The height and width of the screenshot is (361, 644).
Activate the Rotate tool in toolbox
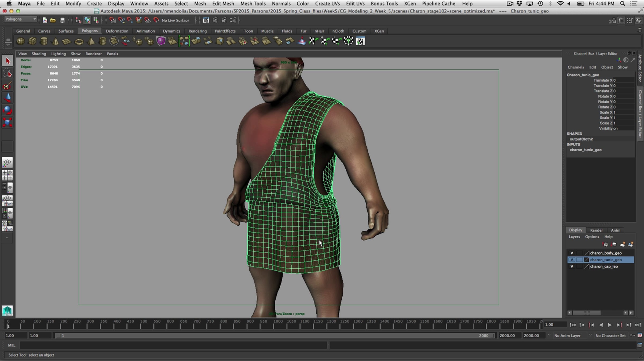tap(8, 110)
